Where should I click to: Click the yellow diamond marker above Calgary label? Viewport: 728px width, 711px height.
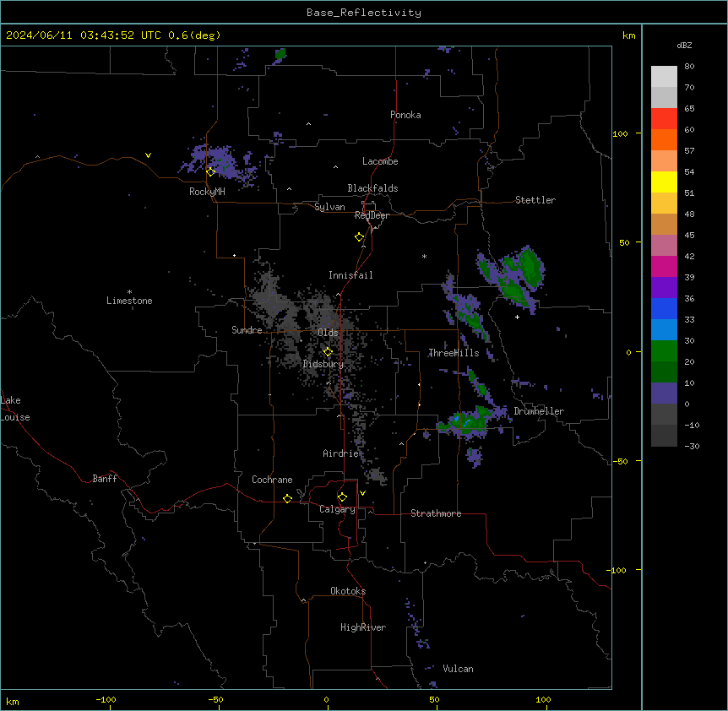coord(342,497)
